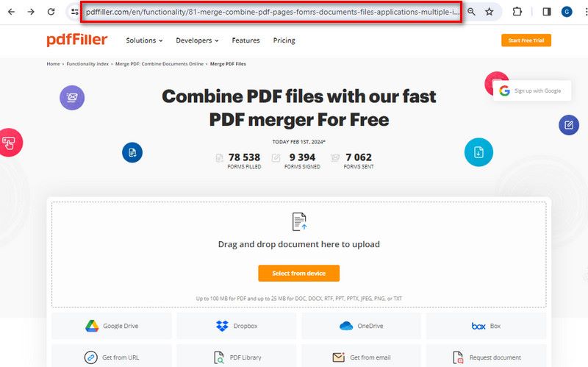The image size is (588, 367).
Task: Open Functionality Index breadcrumb link
Action: click(x=87, y=64)
